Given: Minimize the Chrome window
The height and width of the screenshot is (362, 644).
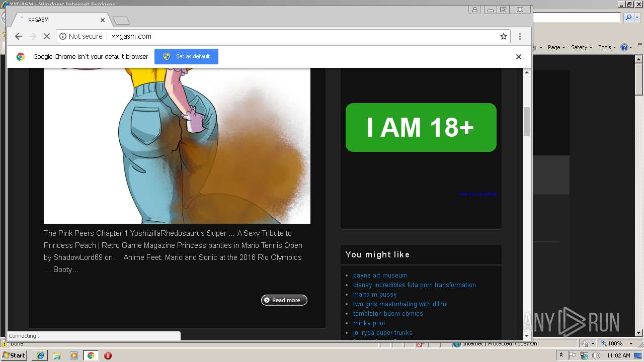Looking at the screenshot, I should click(x=491, y=10).
